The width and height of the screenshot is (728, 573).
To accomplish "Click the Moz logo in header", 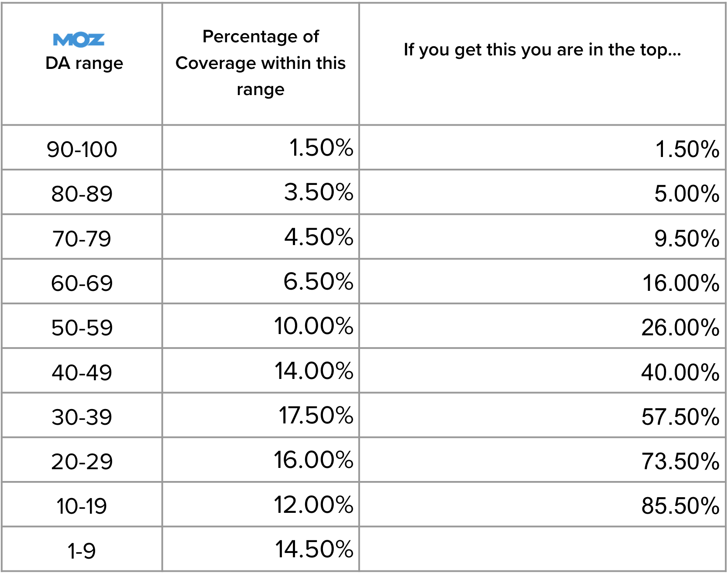I will coord(79,40).
